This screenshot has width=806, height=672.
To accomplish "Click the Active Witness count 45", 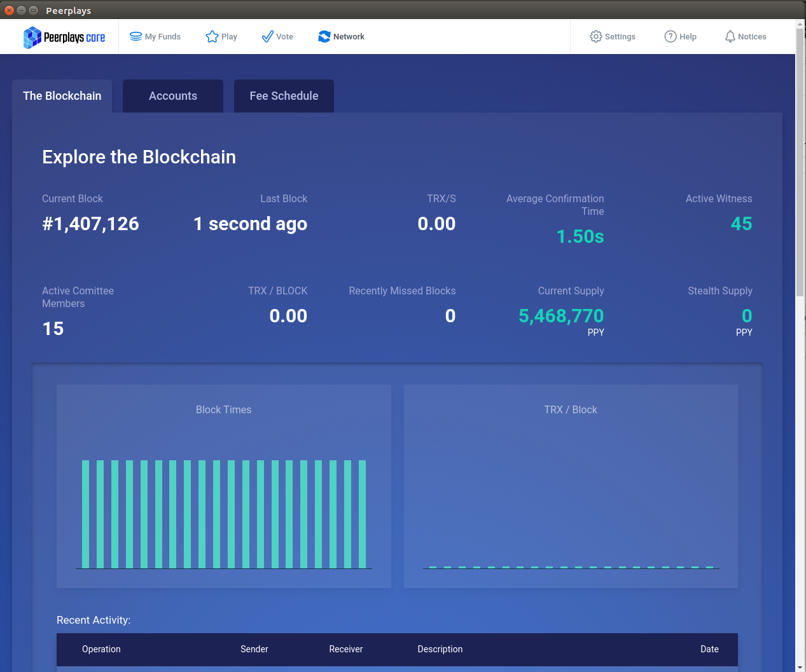I will pos(741,224).
